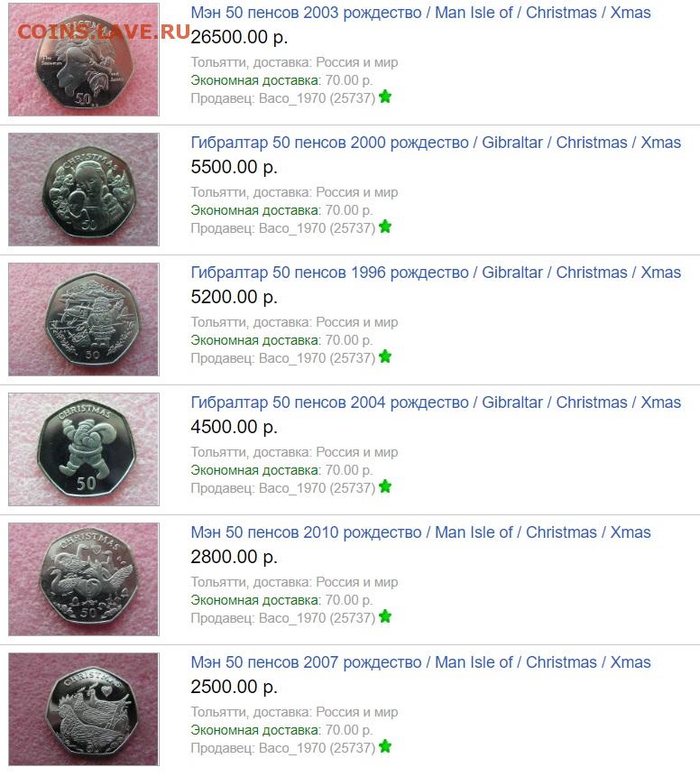Open the Гибралтар 50 пенсов 1996 listing title
Image resolution: width=700 pixels, height=777 pixels.
point(436,273)
